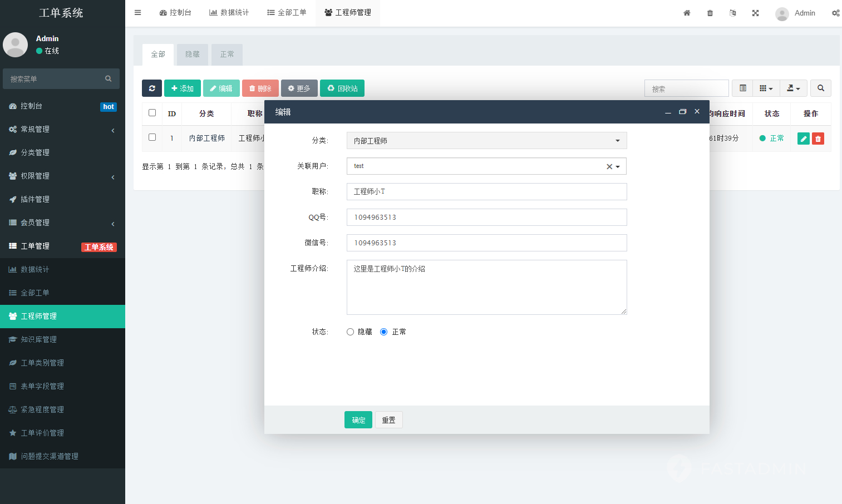This screenshot has width=842, height=504.
Task: Open the 关联用户 dropdown arrow
Action: tap(618, 166)
